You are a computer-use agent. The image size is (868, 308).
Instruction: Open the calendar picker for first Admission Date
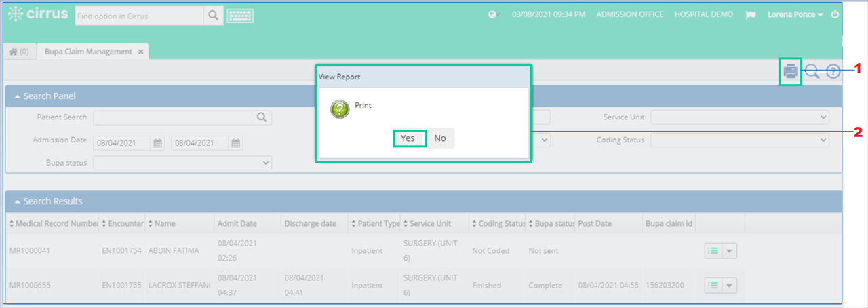point(157,143)
